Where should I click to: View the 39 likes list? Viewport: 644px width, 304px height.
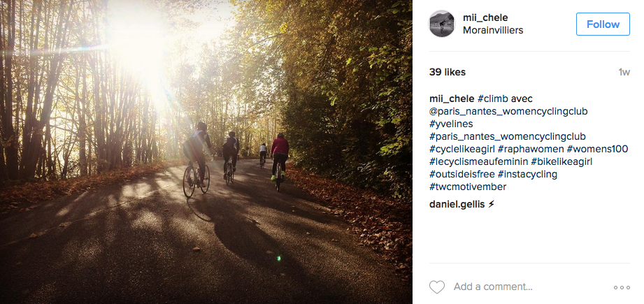point(448,72)
